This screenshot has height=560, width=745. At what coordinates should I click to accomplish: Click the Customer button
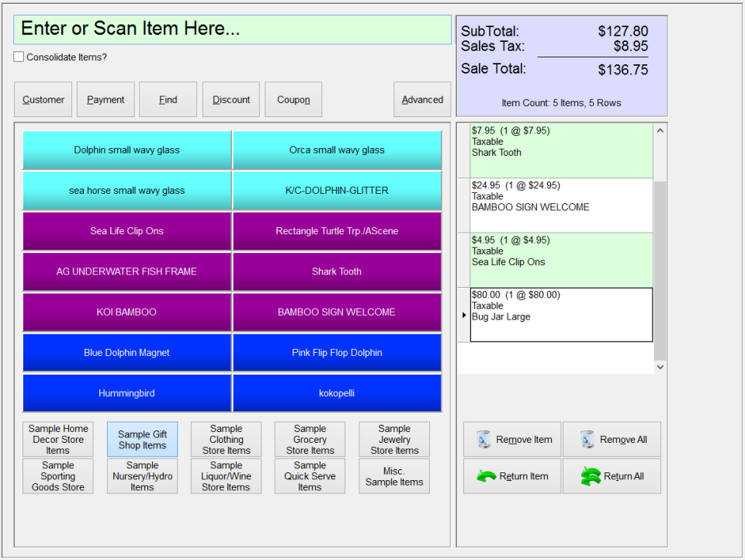[x=43, y=99]
